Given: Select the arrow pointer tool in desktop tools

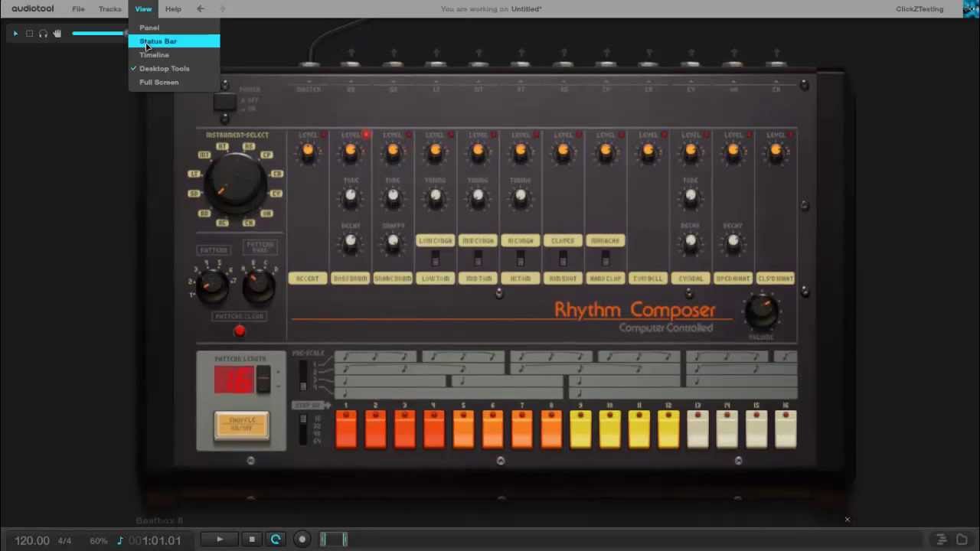Looking at the screenshot, I should tap(15, 34).
